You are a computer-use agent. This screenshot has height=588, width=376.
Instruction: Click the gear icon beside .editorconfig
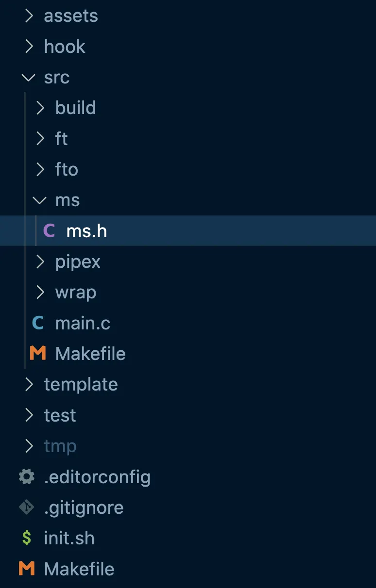click(x=27, y=477)
